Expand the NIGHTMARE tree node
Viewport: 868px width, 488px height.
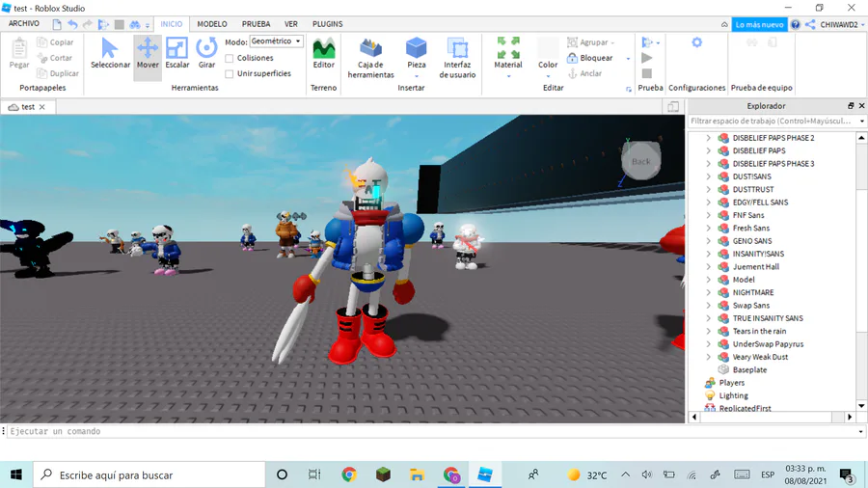coord(708,292)
